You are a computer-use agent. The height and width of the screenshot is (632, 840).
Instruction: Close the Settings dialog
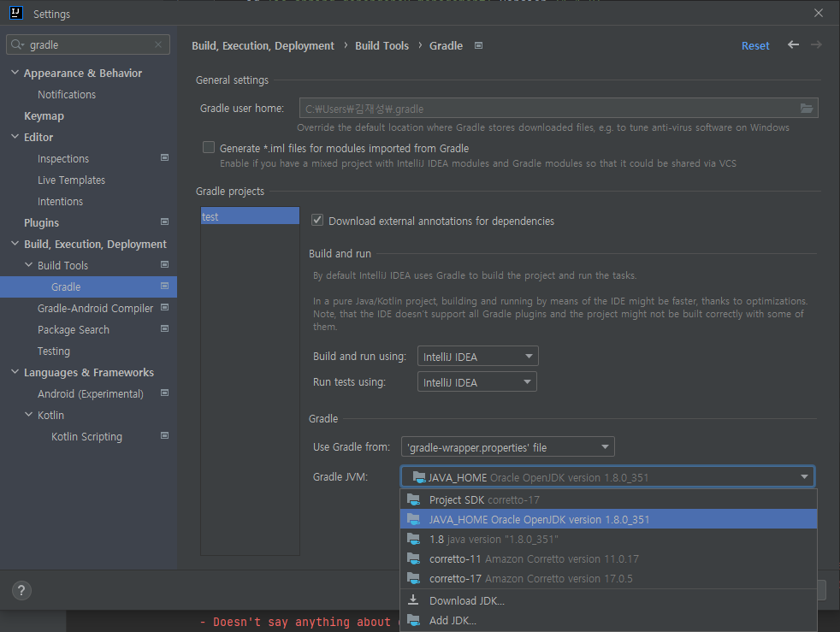click(x=818, y=13)
